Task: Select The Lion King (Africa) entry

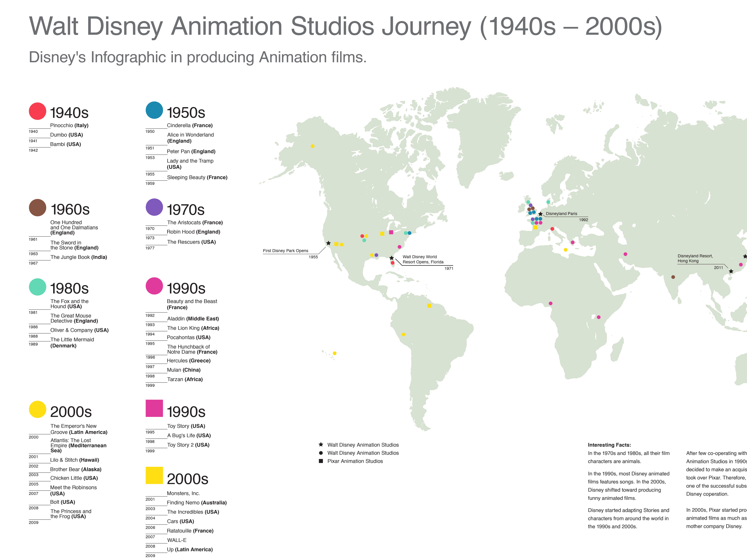Action: click(193, 328)
